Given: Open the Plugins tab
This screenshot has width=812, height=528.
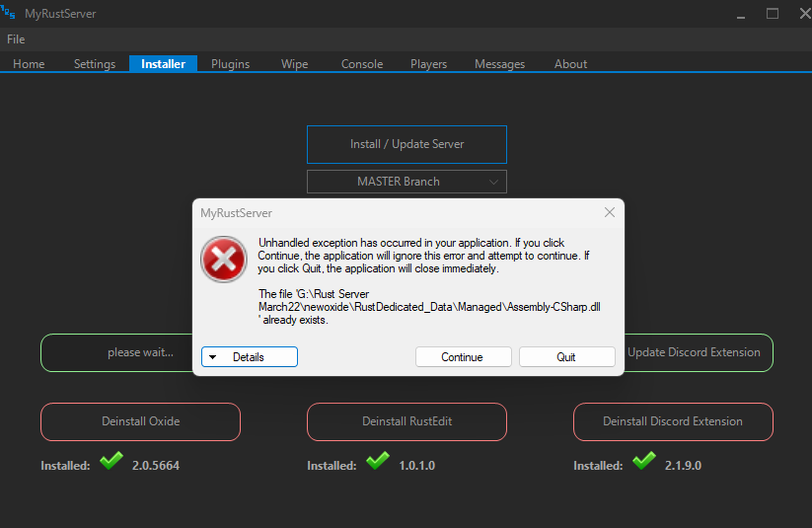Looking at the screenshot, I should (230, 64).
